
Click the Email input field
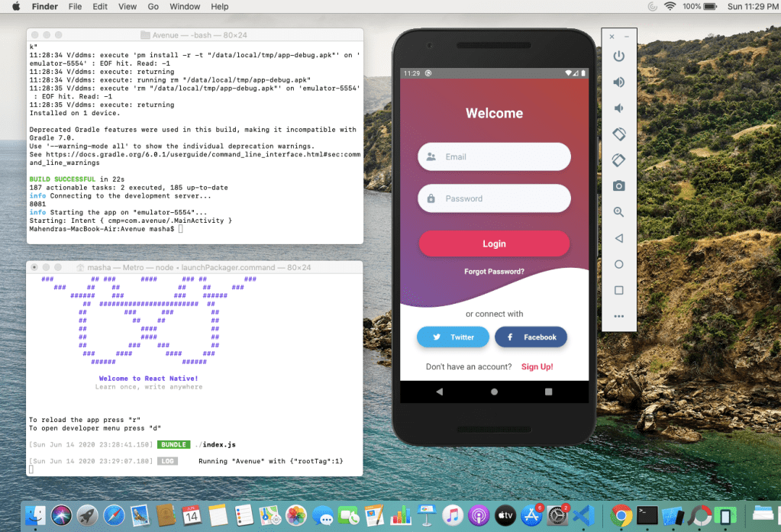[x=494, y=157]
